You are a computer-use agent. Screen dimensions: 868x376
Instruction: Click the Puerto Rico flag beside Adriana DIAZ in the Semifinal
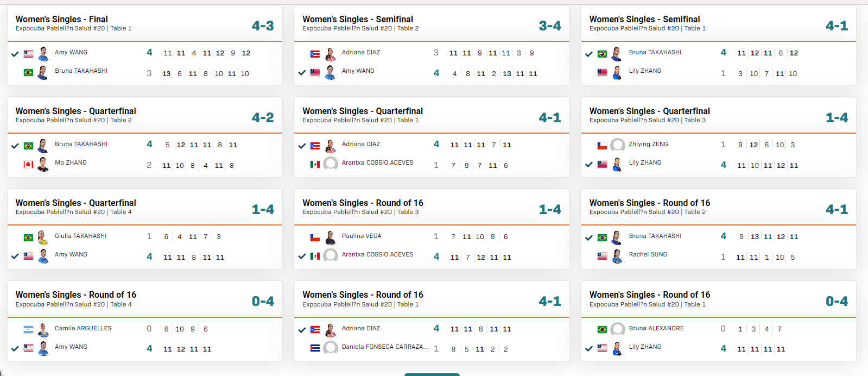tap(315, 54)
